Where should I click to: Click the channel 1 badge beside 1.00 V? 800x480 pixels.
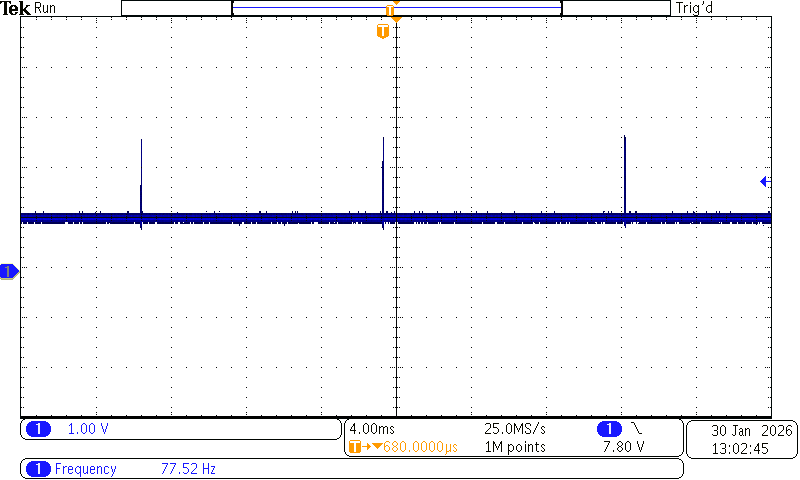(38, 429)
